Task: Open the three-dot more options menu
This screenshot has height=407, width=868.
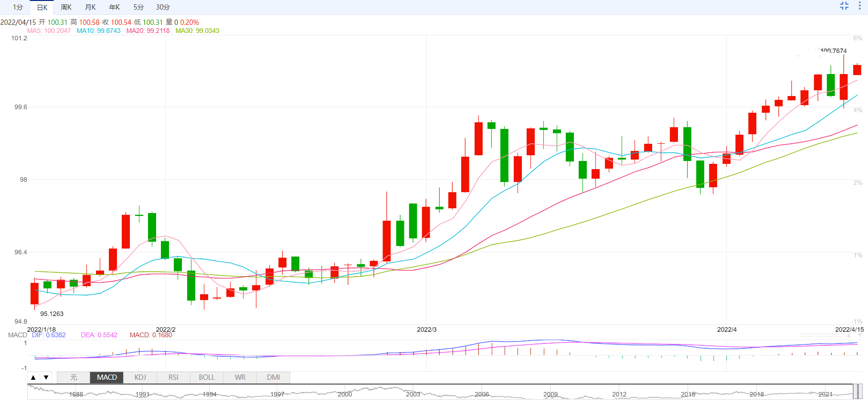Action: [x=859, y=6]
